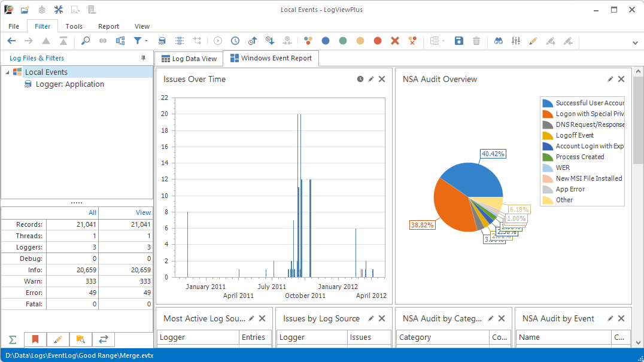Open the red bookmark tab at bottom left
The image size is (644, 362).
click(x=35, y=339)
